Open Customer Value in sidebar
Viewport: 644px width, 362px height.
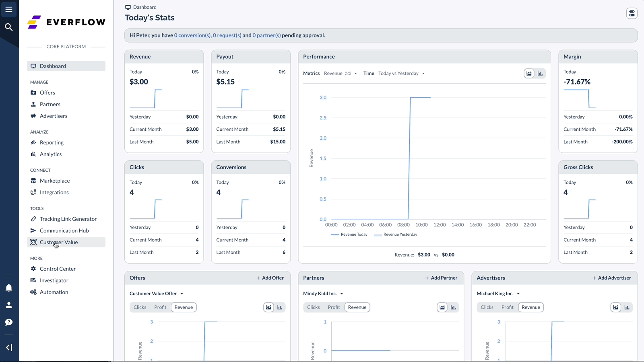tap(66, 242)
